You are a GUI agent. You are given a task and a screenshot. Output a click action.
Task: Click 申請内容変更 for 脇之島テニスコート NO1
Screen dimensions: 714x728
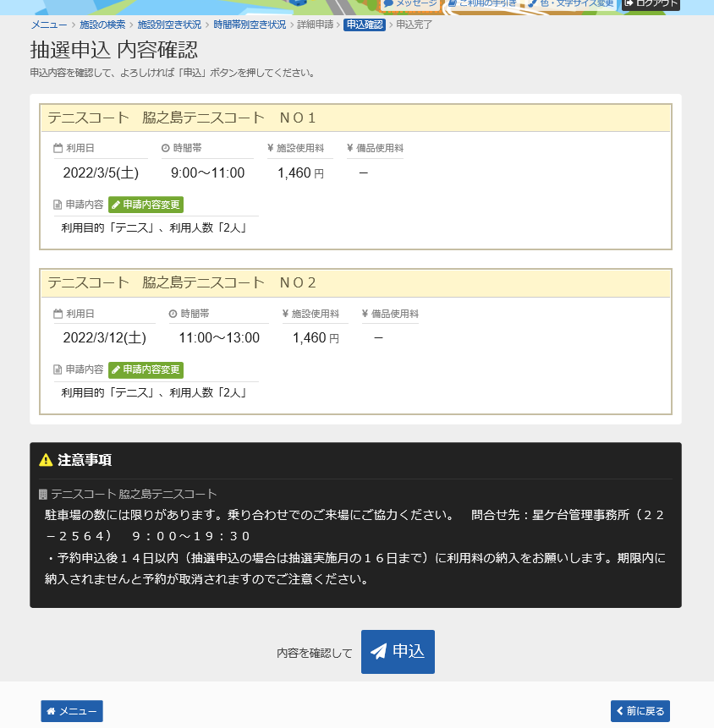click(146, 204)
